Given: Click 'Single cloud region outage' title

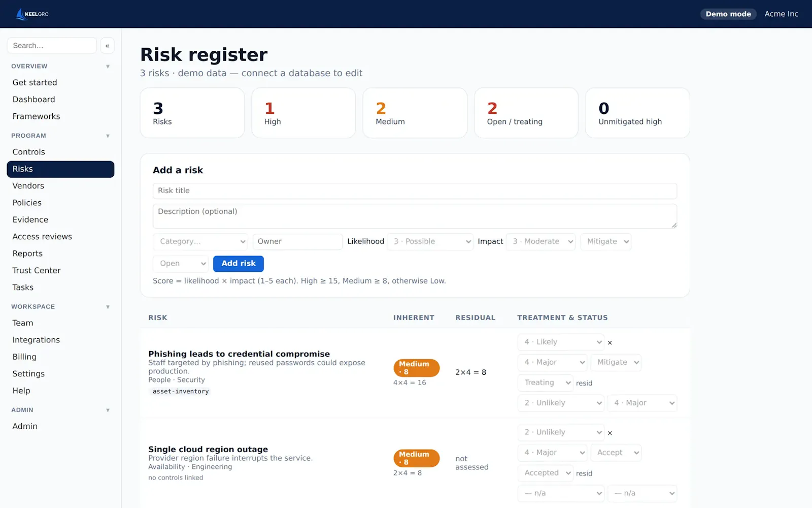Looking at the screenshot, I should coord(208,450).
